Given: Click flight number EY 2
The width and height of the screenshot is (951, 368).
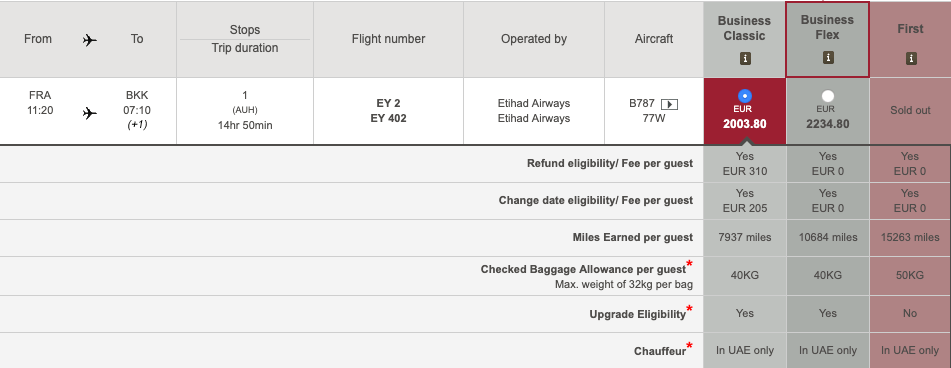Looking at the screenshot, I should pos(388,103).
